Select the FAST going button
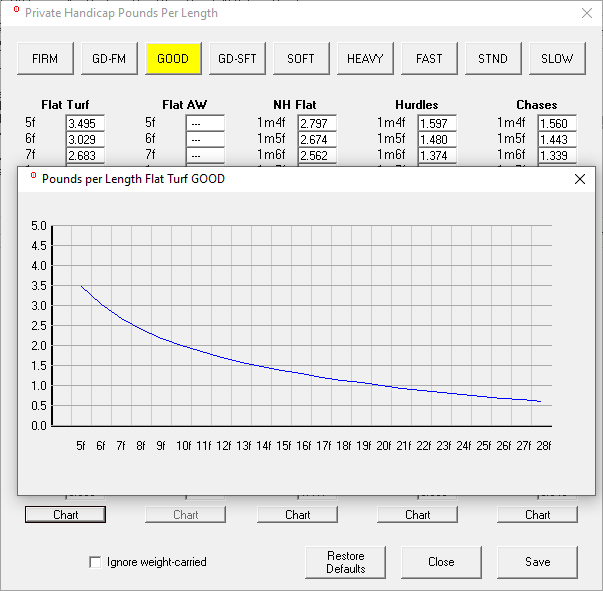Image resolution: width=603 pixels, height=591 pixels. point(429,58)
